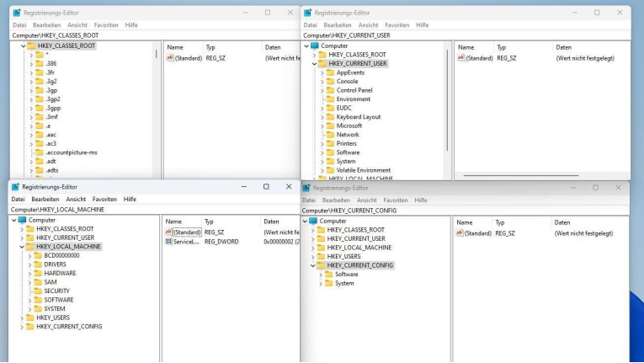Click the HARDWARE folder icon
The height and width of the screenshot is (363, 644).
click(38, 273)
